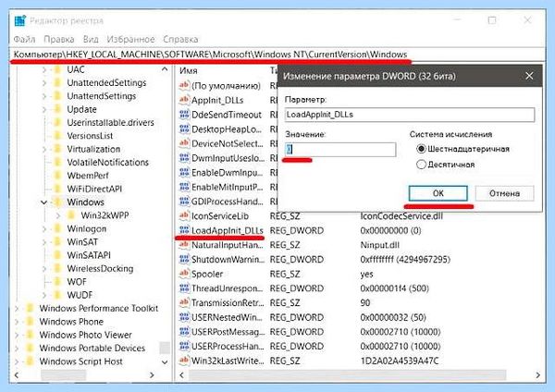This screenshot has height=392, width=555.
Task: Click the Win32kWPP folder icon
Action: click(x=71, y=215)
